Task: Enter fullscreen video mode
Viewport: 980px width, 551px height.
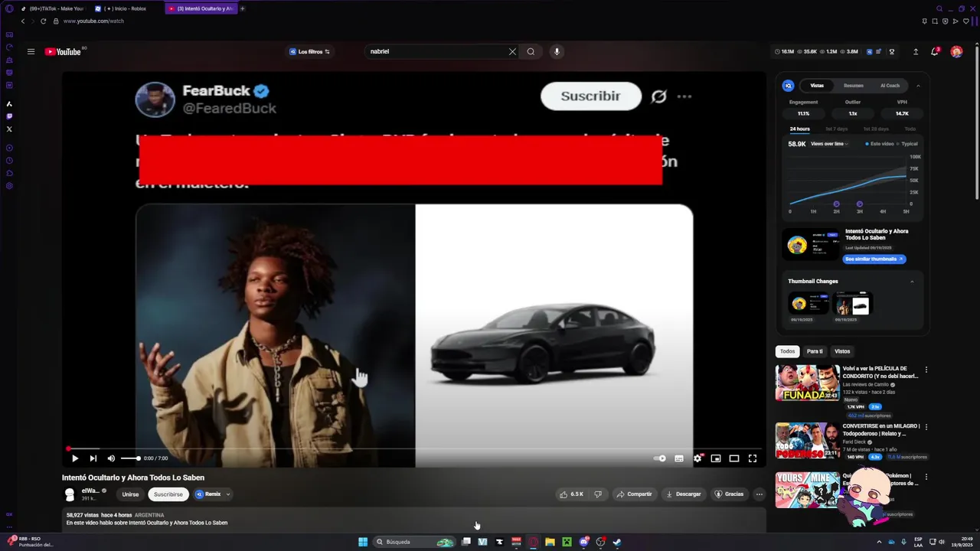Action: click(x=753, y=458)
